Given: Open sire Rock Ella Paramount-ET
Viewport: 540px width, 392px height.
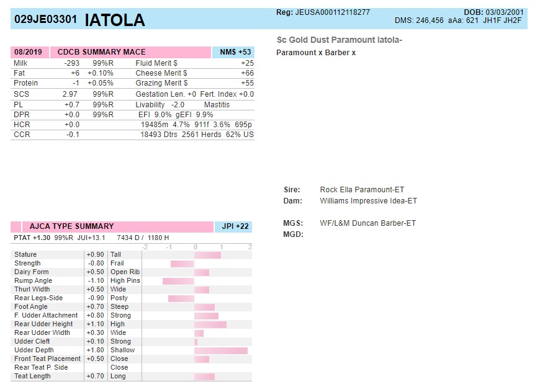Looking at the screenshot, I should coord(362,190).
